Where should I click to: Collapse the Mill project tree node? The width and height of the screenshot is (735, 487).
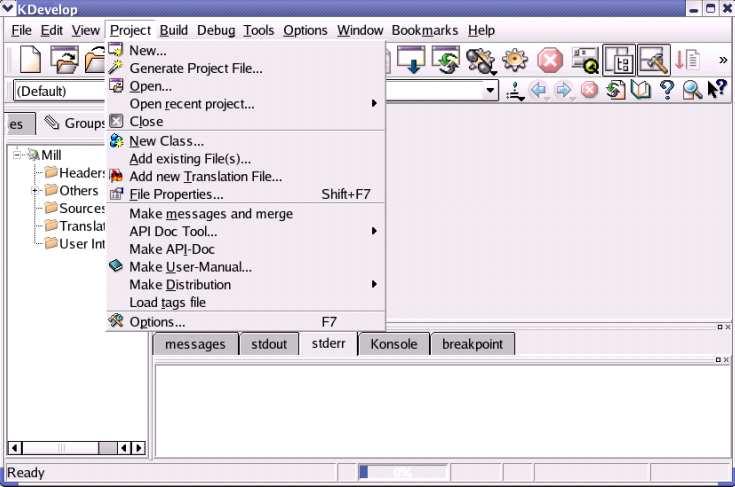click(17, 155)
